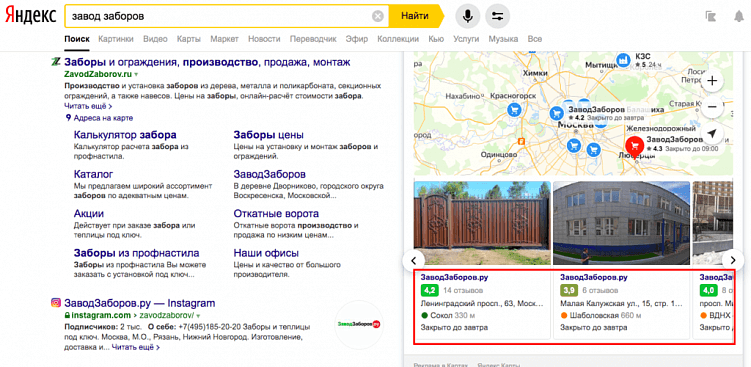Open the Все services menu

535,39
